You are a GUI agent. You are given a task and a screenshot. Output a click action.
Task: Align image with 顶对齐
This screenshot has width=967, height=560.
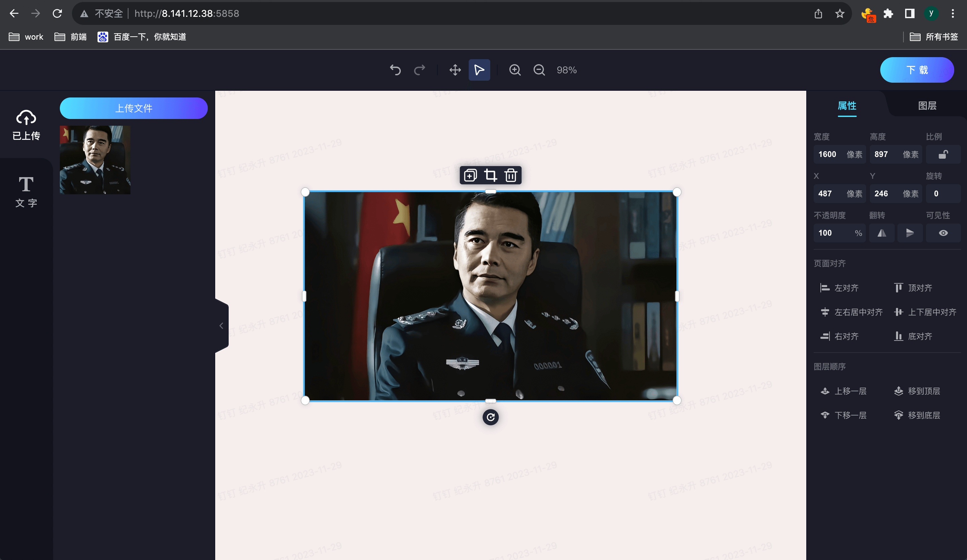click(913, 288)
